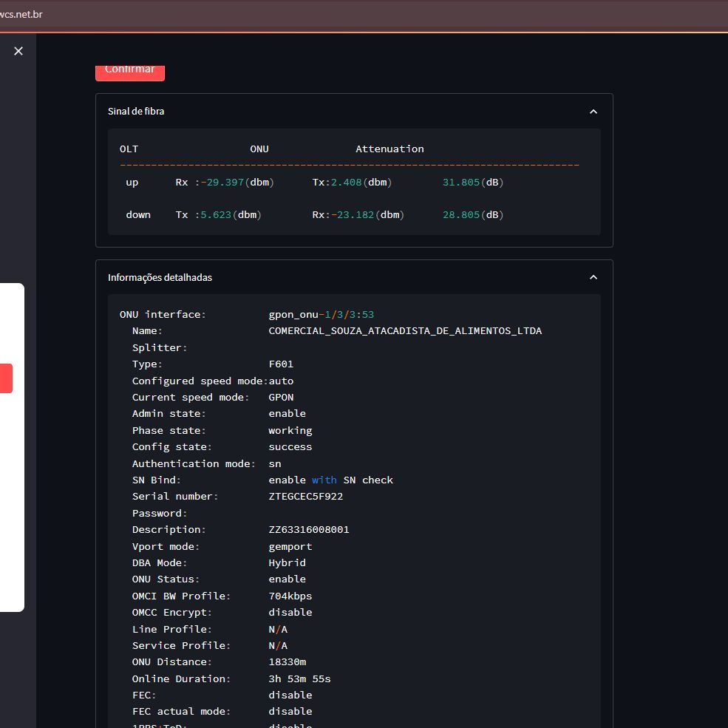Click the ONU Tx value 2.408

point(347,182)
